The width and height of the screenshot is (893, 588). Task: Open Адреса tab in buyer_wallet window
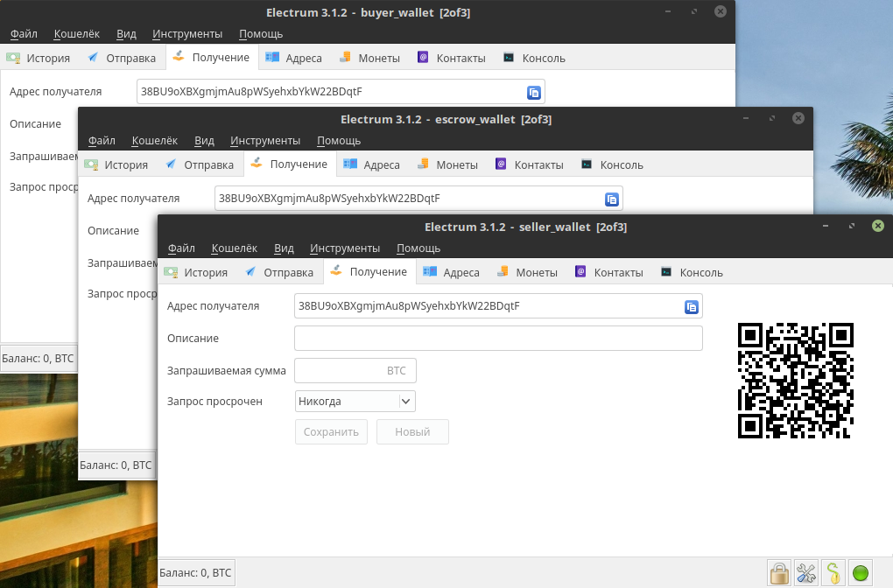294,58
